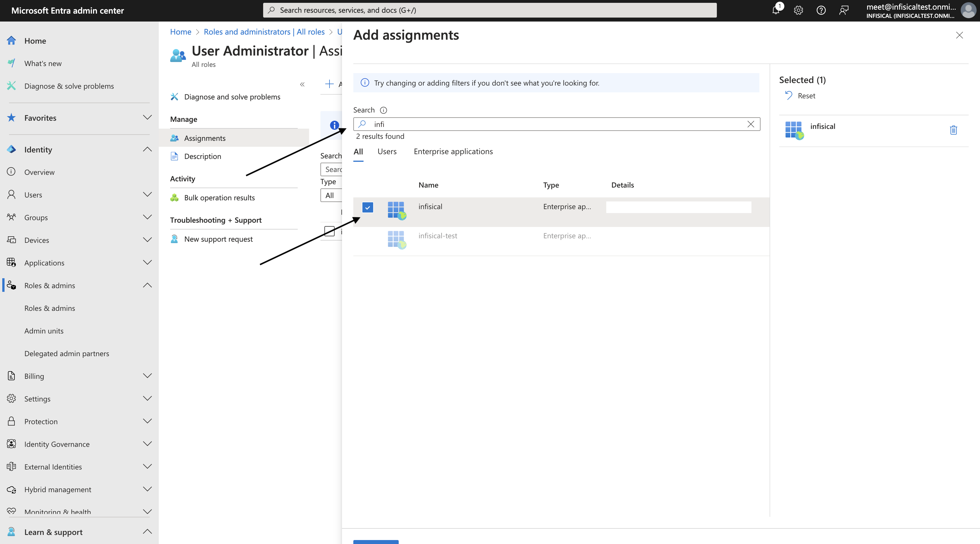The image size is (980, 544).
Task: Click the Name column header
Action: (428, 185)
